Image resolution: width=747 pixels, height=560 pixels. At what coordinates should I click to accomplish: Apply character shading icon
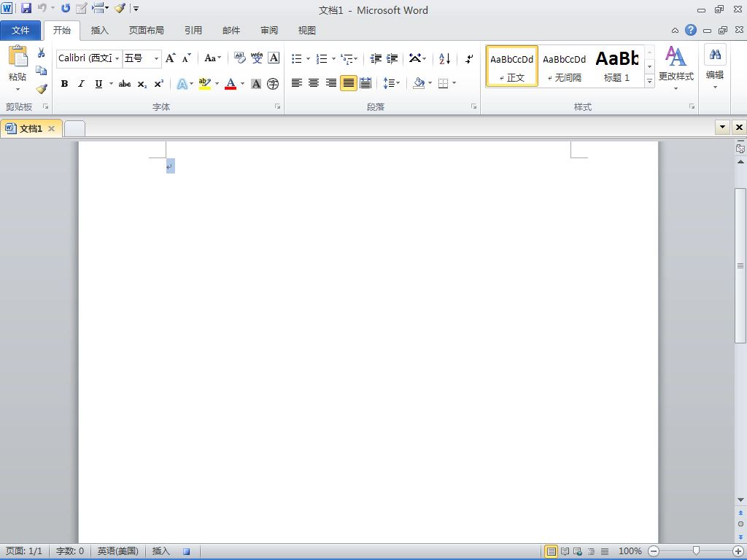pyautogui.click(x=256, y=85)
